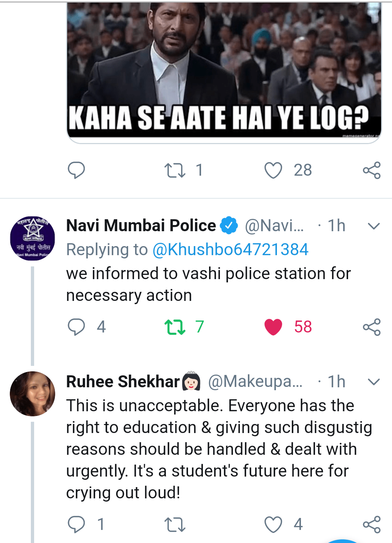The width and height of the screenshot is (392, 543).
Task: Share the meme tweet
Action: 372,170
